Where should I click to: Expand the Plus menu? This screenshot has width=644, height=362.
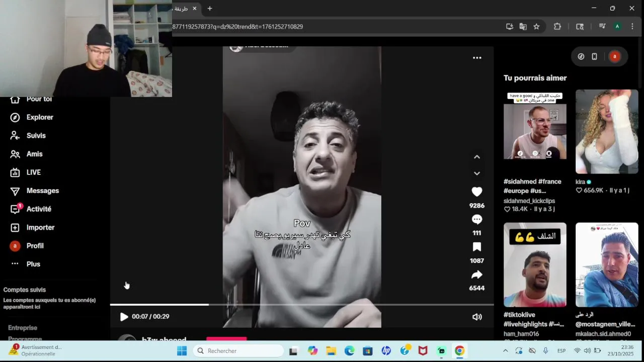(x=25, y=264)
